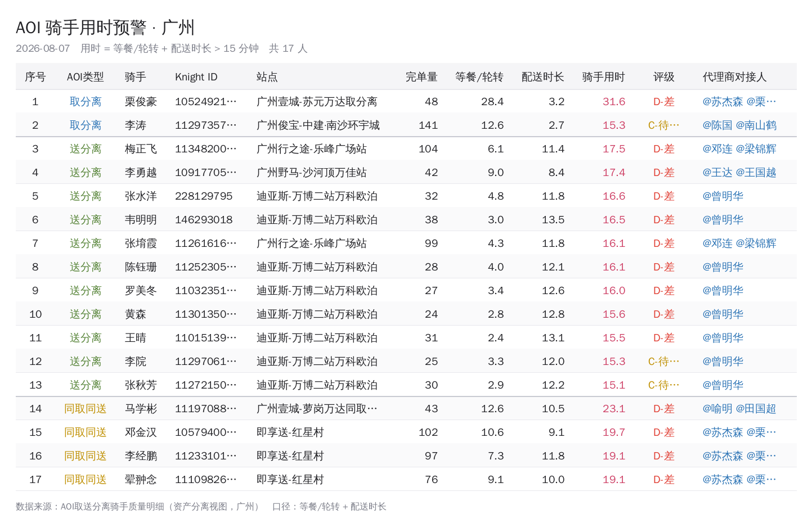Click Knight ID 228129795
812x532 pixels.
[x=204, y=196]
